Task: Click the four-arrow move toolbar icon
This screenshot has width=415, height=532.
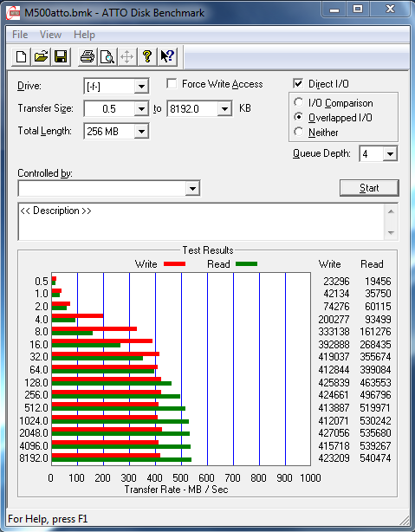Action: coord(126,56)
